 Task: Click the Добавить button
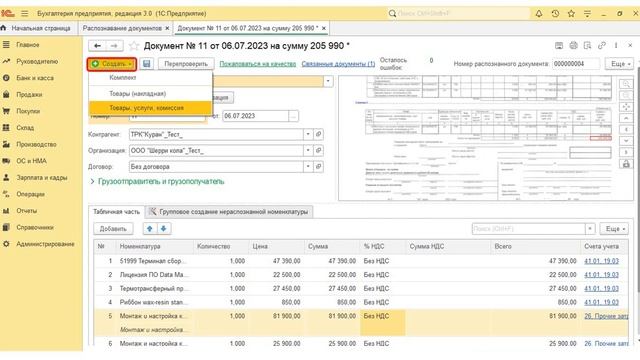click(113, 229)
